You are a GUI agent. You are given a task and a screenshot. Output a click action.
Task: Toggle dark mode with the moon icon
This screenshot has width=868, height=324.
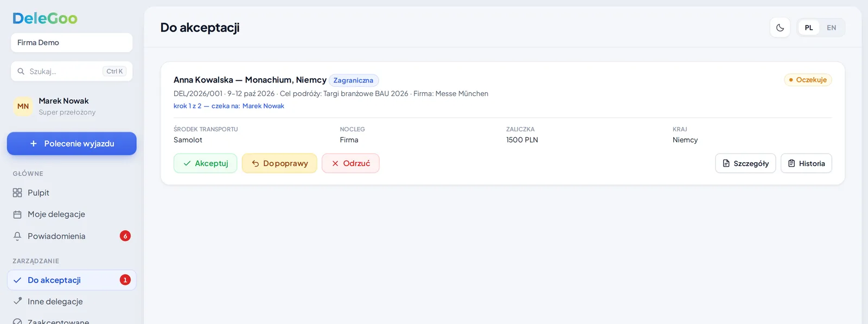[x=780, y=28]
